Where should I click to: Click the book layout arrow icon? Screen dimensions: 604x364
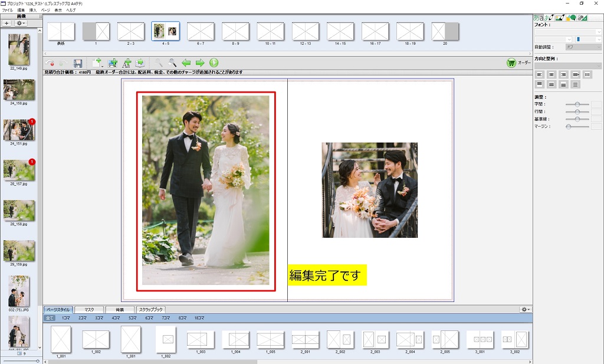pyautogui.click(x=140, y=63)
